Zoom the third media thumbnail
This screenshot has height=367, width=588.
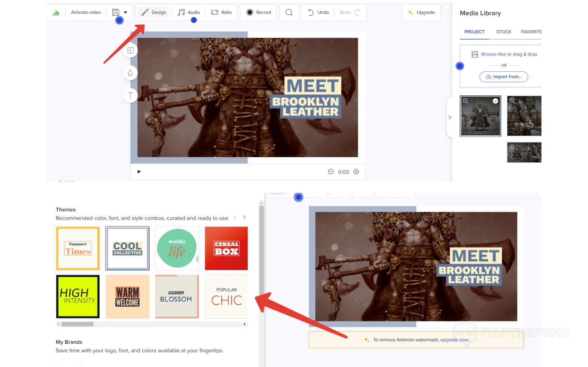(x=512, y=147)
